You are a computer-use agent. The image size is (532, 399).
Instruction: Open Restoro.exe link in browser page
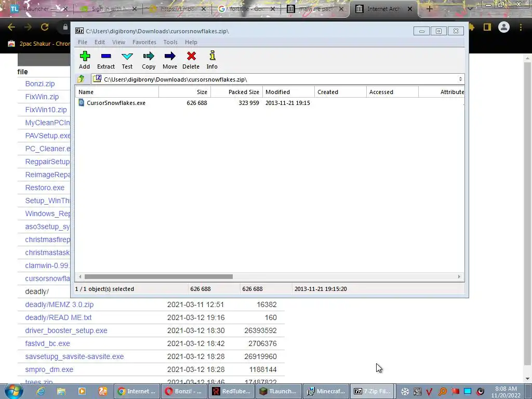45,188
